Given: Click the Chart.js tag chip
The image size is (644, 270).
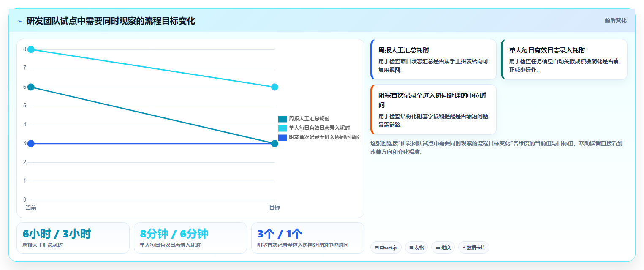Looking at the screenshot, I should pos(386,248).
